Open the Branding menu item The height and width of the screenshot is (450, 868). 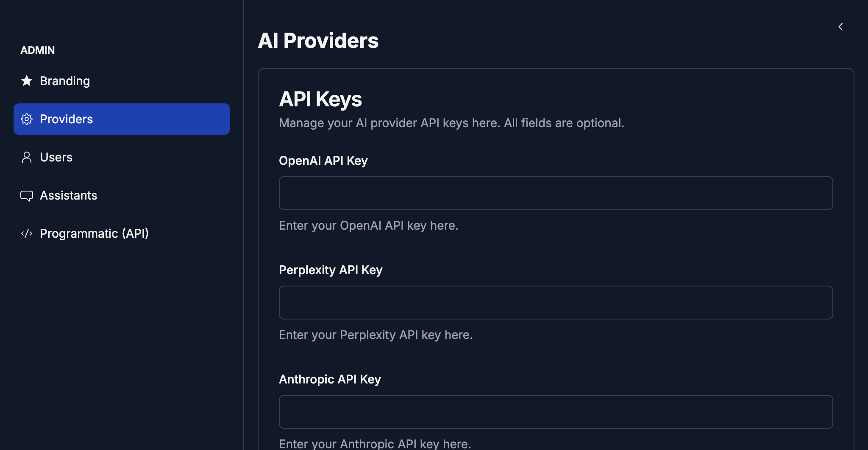pyautogui.click(x=65, y=81)
